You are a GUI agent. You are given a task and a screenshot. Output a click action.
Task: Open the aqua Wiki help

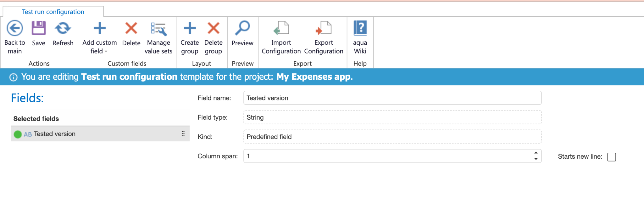click(360, 28)
